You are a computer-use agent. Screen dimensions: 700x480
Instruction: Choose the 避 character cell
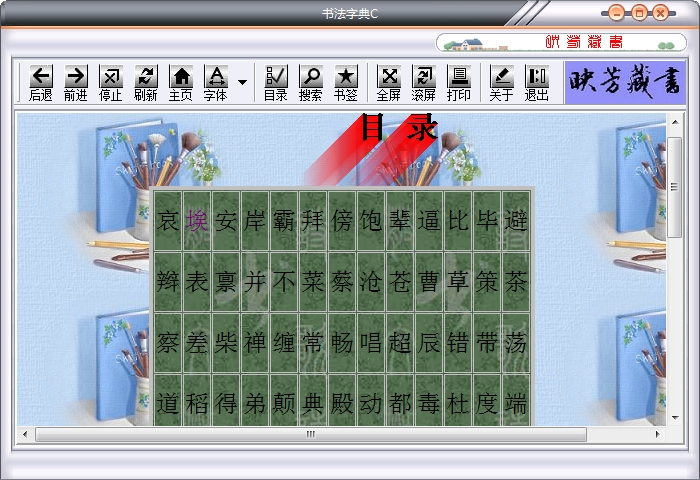point(516,221)
